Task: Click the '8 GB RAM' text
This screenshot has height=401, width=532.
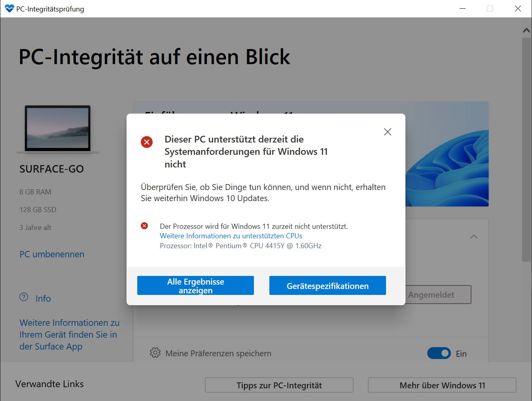Action: click(35, 192)
